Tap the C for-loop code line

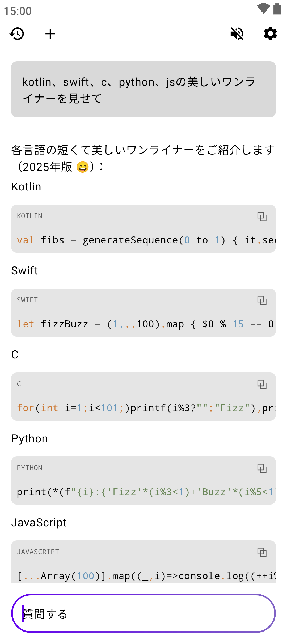[143, 408]
